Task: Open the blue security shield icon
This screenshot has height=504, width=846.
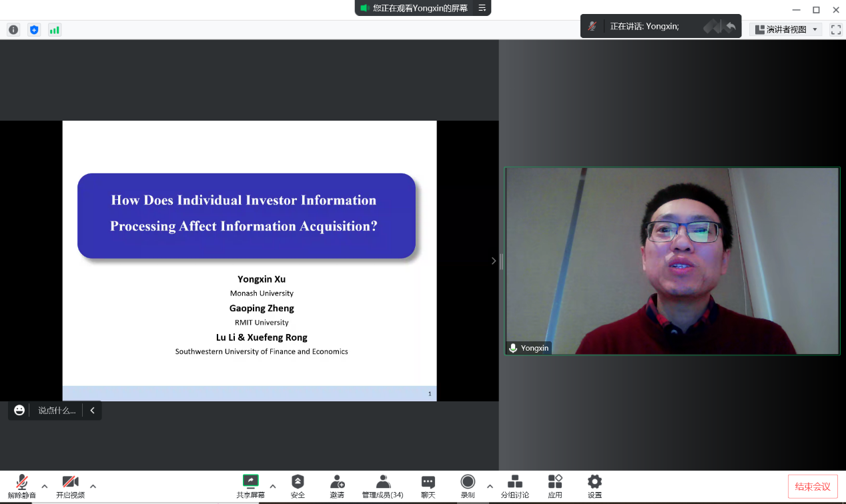Action: [34, 30]
